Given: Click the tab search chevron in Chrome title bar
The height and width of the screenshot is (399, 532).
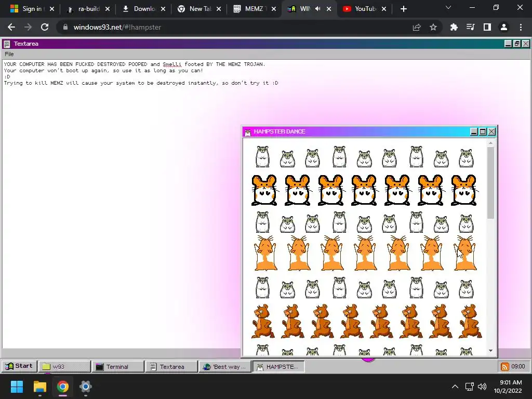Looking at the screenshot, I should click(448, 7).
